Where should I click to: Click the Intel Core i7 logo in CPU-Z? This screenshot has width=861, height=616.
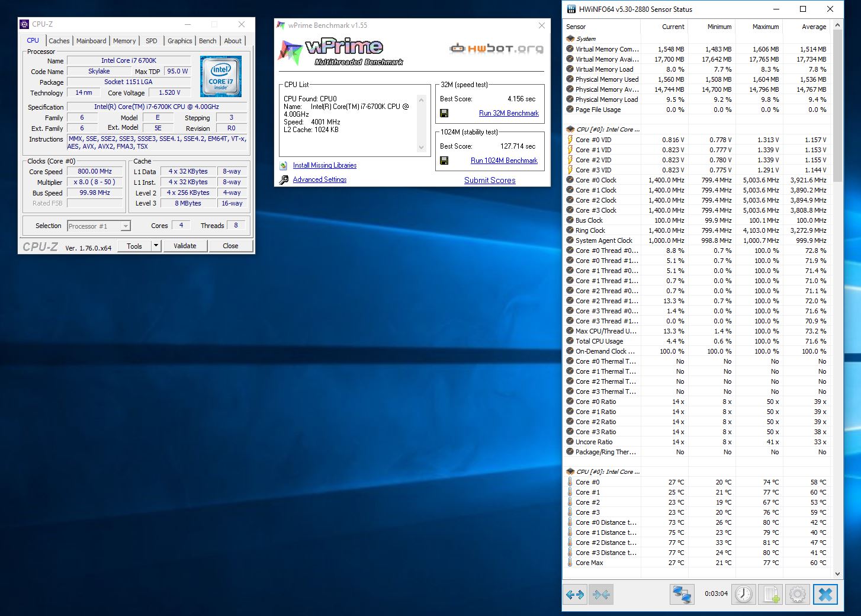pyautogui.click(x=221, y=76)
